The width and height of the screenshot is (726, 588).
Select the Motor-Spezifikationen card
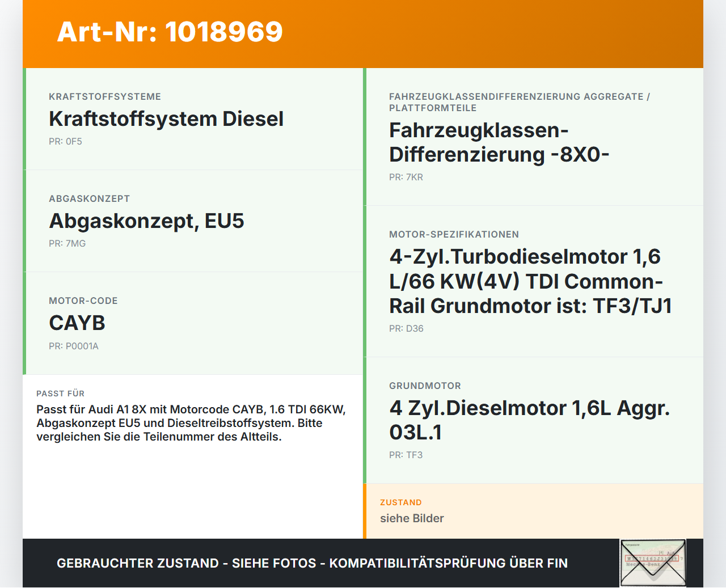(530, 281)
